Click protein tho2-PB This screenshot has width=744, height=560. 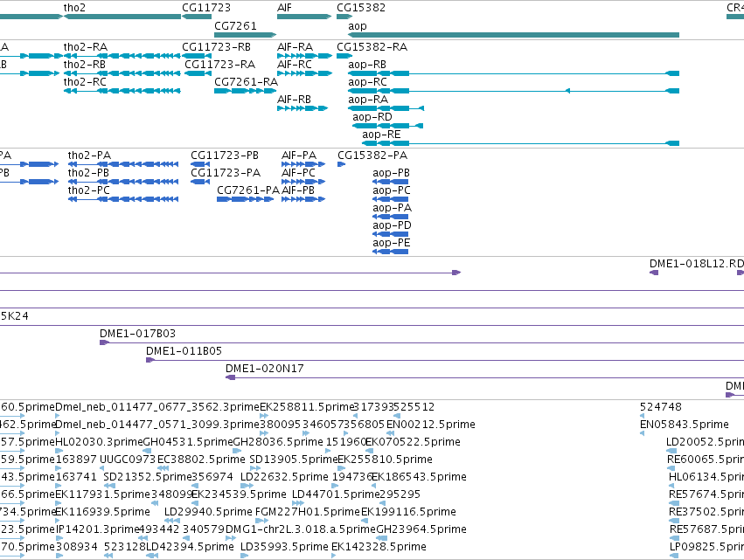coord(88,173)
